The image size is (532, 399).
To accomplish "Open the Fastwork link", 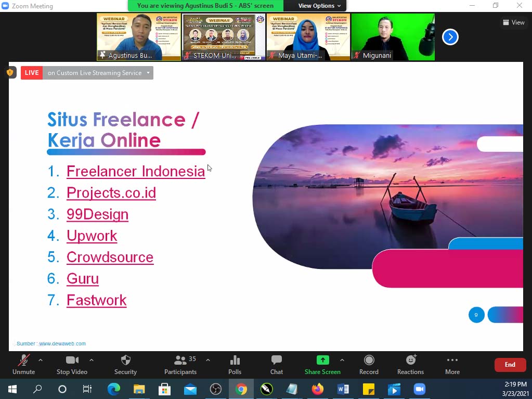I will [x=97, y=300].
